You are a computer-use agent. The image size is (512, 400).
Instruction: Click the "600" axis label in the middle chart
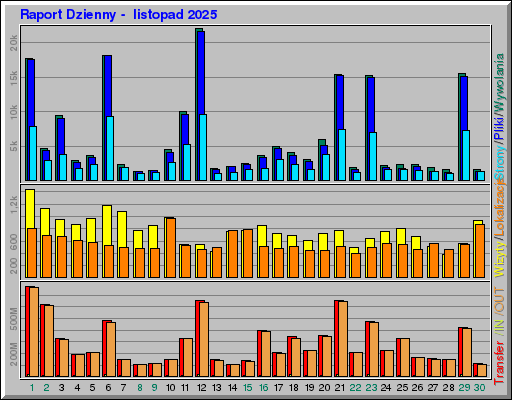[x=14, y=241]
